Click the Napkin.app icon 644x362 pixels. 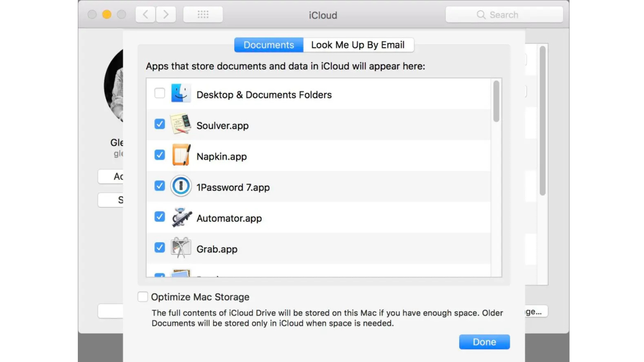pyautogui.click(x=181, y=155)
